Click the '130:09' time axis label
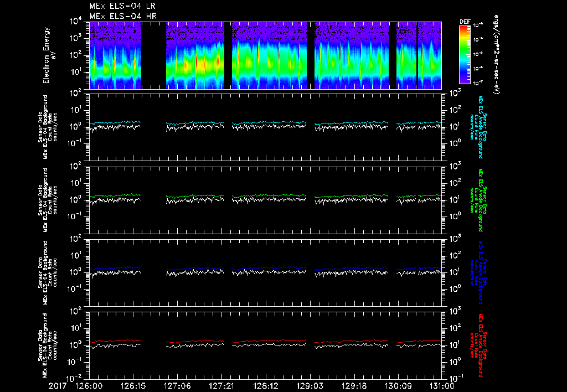Image resolution: width=567 pixels, height=392 pixels. click(398, 386)
